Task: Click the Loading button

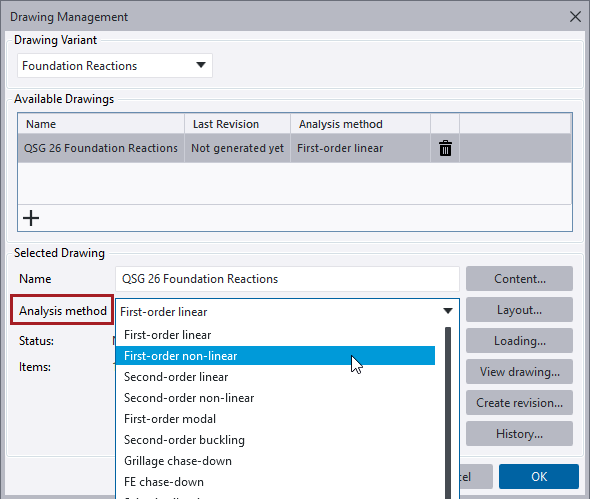Action: pos(519,341)
